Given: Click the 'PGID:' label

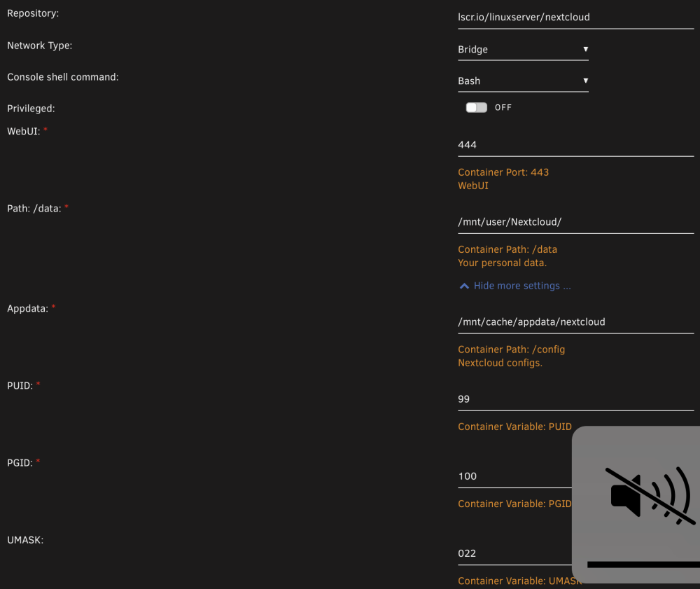Looking at the screenshot, I should [x=20, y=463].
